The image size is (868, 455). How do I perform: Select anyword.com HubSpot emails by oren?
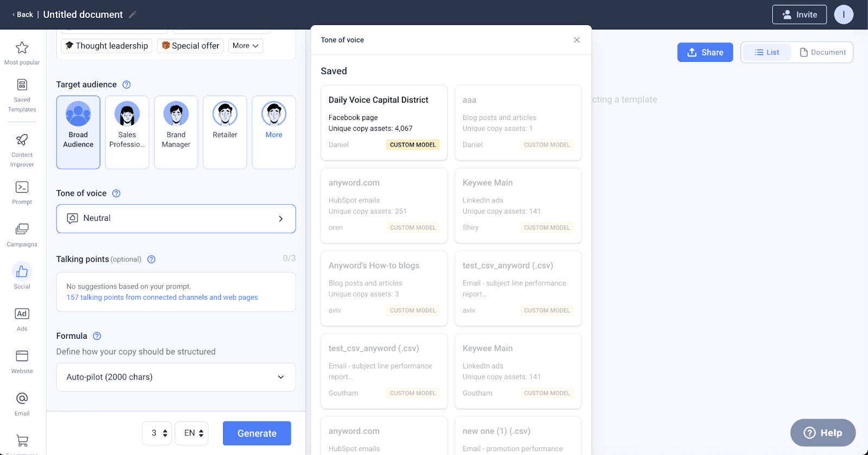(x=384, y=205)
